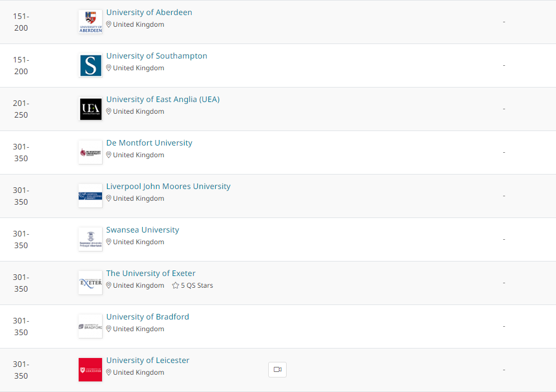This screenshot has height=392, width=556.
Task: Click the location pin icon under Aberdeen
Action: pyautogui.click(x=109, y=25)
